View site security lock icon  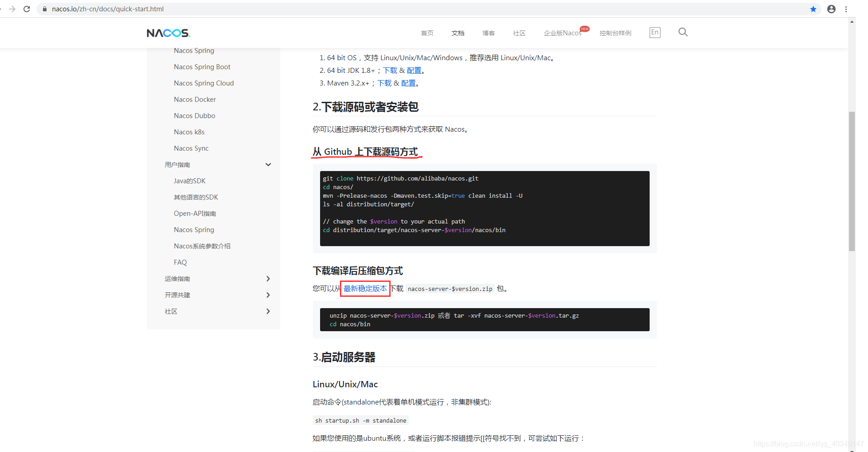44,9
